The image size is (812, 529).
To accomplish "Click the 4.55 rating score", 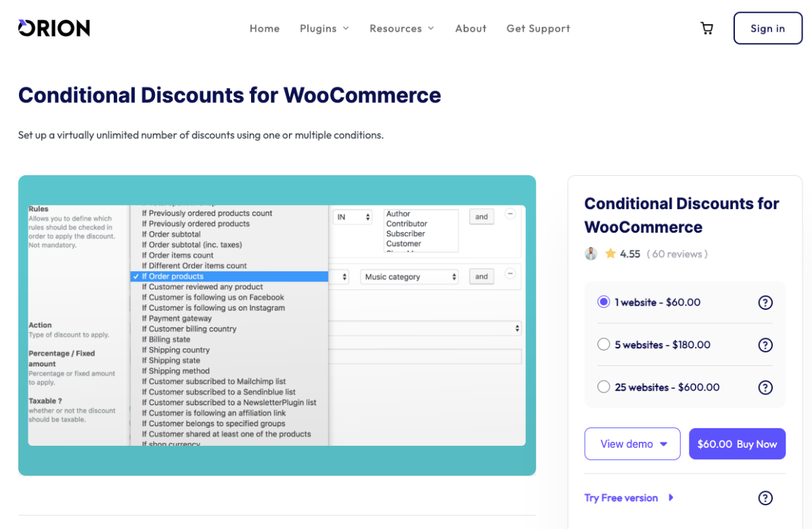I will tap(630, 254).
